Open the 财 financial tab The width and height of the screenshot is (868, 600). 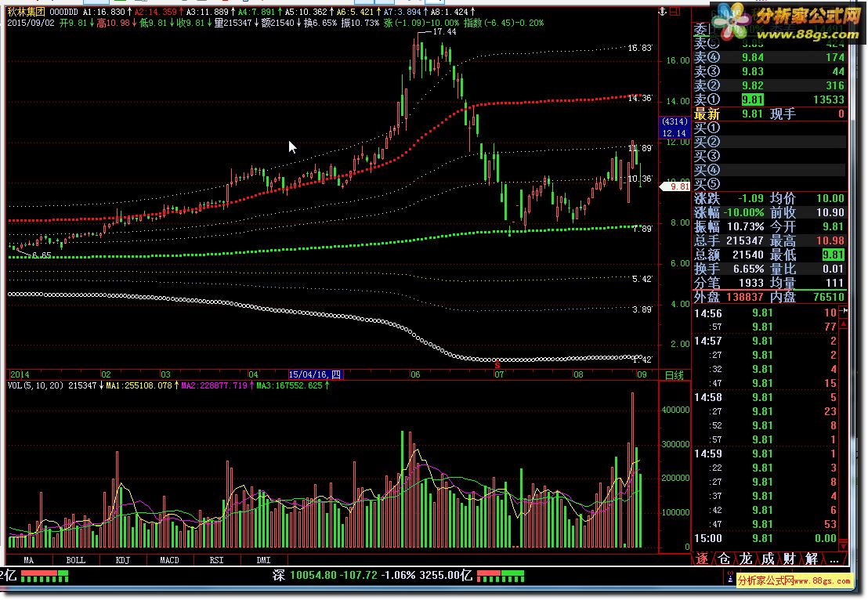pos(790,559)
